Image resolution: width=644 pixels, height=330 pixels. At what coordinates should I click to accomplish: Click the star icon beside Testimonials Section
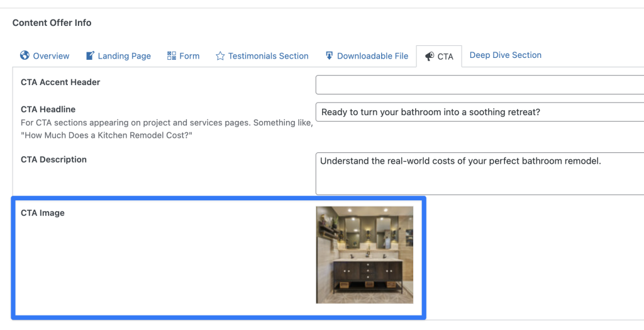click(x=220, y=56)
